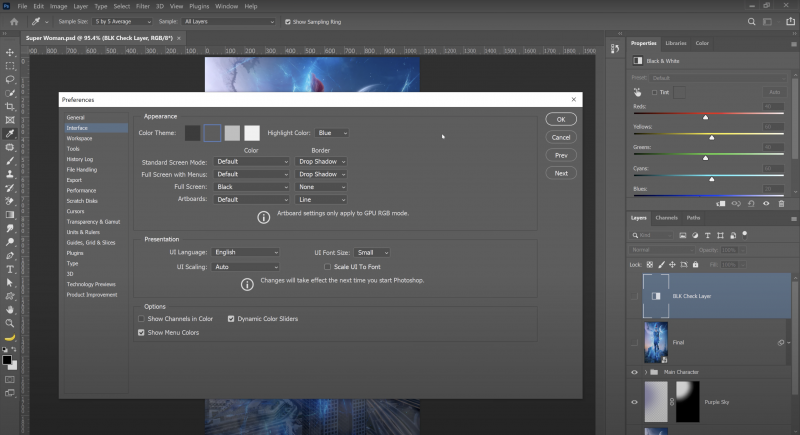Open the UI Scaling dropdown
This screenshot has width=800, height=435.
[245, 267]
